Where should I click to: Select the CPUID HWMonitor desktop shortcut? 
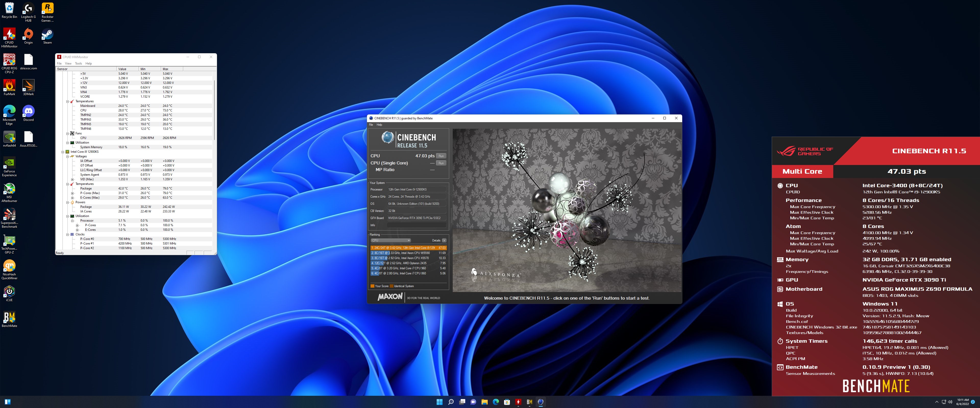coord(9,38)
